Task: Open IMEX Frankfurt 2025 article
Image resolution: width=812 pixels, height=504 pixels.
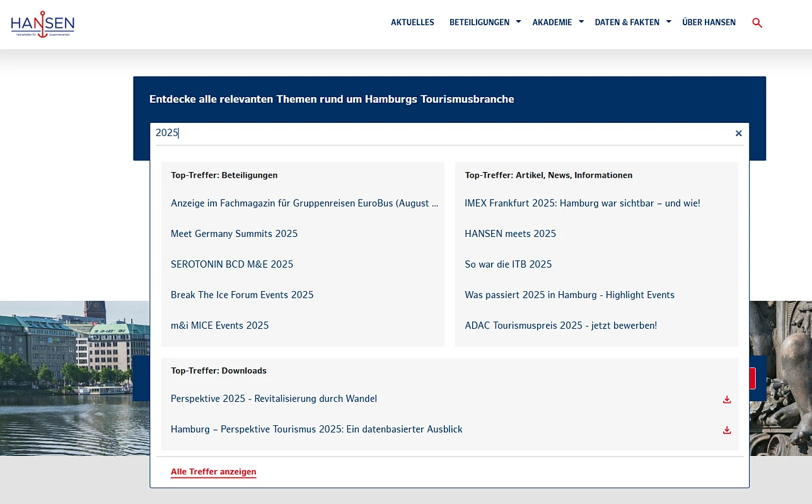Action: pos(582,203)
